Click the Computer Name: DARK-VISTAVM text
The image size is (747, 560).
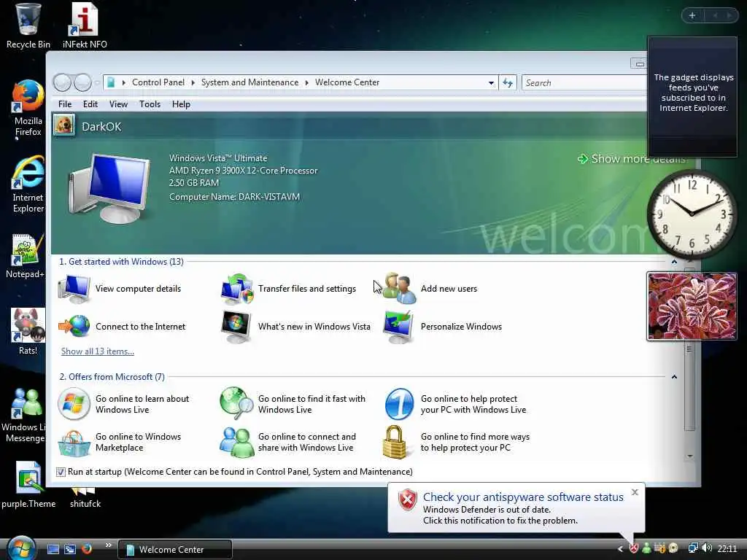click(x=234, y=197)
